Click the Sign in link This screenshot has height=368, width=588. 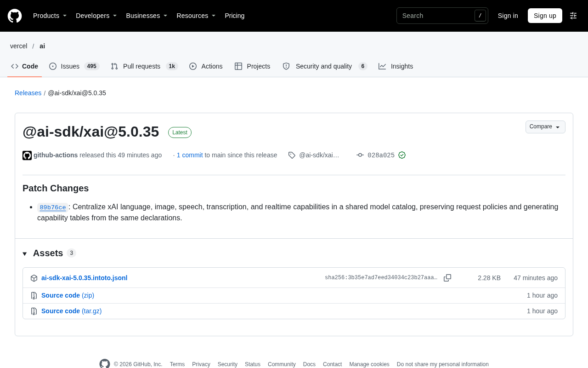click(x=508, y=16)
